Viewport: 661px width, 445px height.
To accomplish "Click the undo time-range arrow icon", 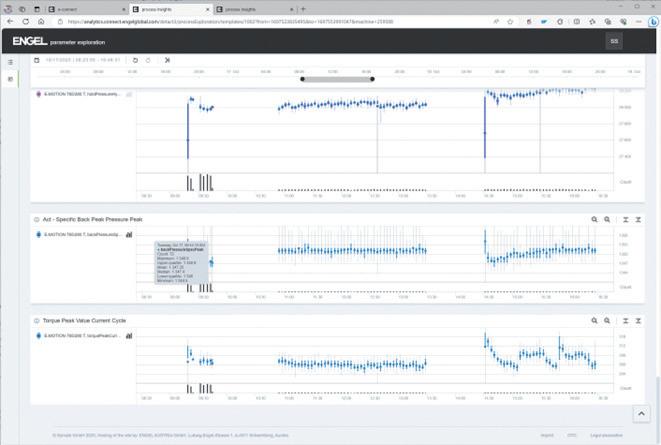I will (135, 60).
